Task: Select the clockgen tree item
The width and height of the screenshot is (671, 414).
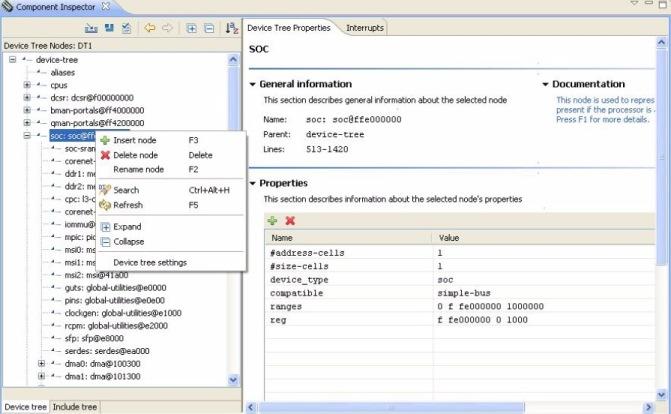Action: (x=121, y=312)
